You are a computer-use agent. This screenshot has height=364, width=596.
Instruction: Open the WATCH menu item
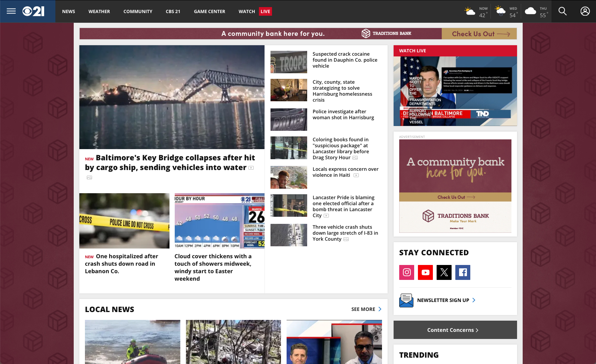tap(247, 11)
